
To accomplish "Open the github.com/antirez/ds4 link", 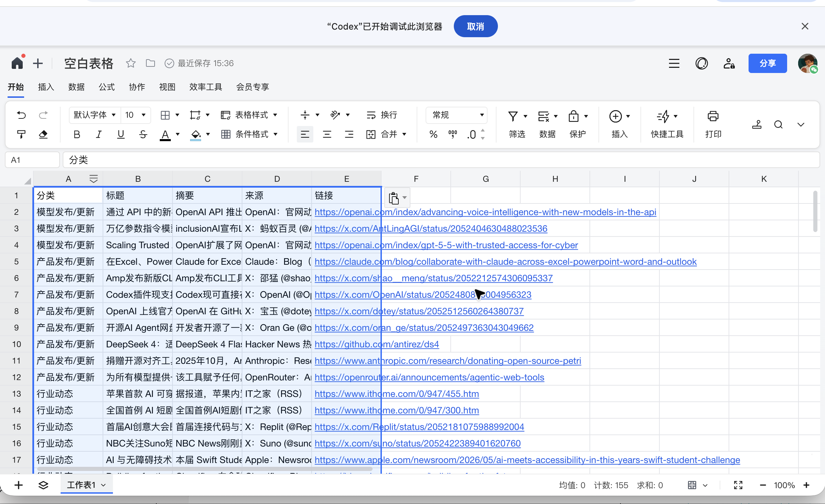I will point(377,344).
